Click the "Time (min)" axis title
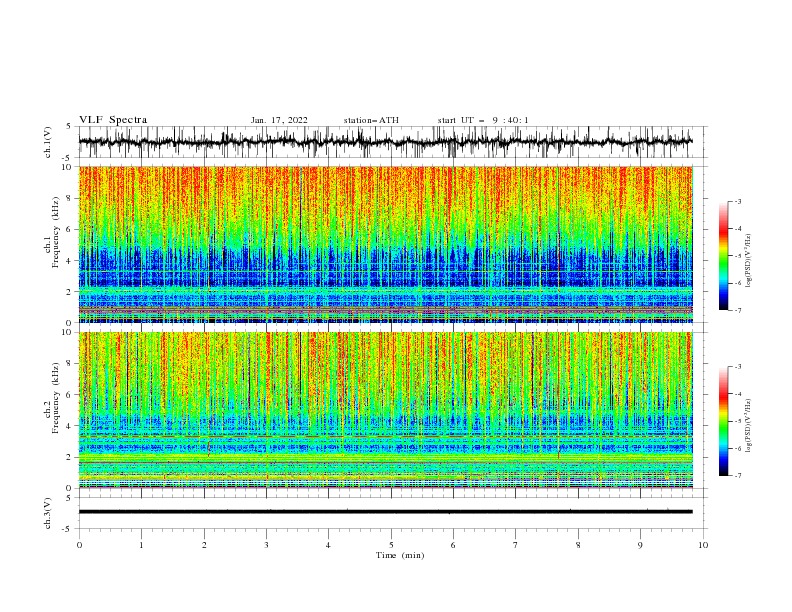The height and width of the screenshot is (612, 792). coord(400,555)
